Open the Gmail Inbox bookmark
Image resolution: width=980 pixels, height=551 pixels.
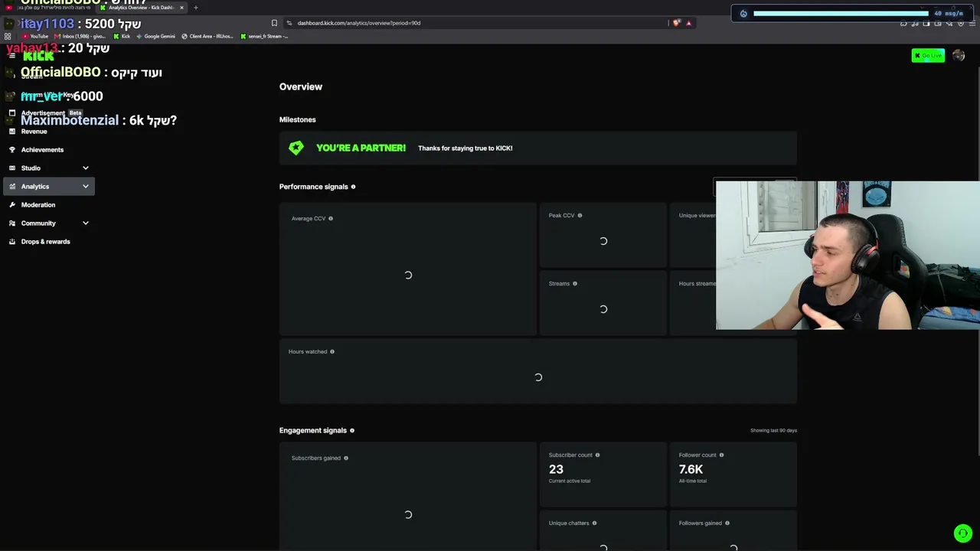80,36
